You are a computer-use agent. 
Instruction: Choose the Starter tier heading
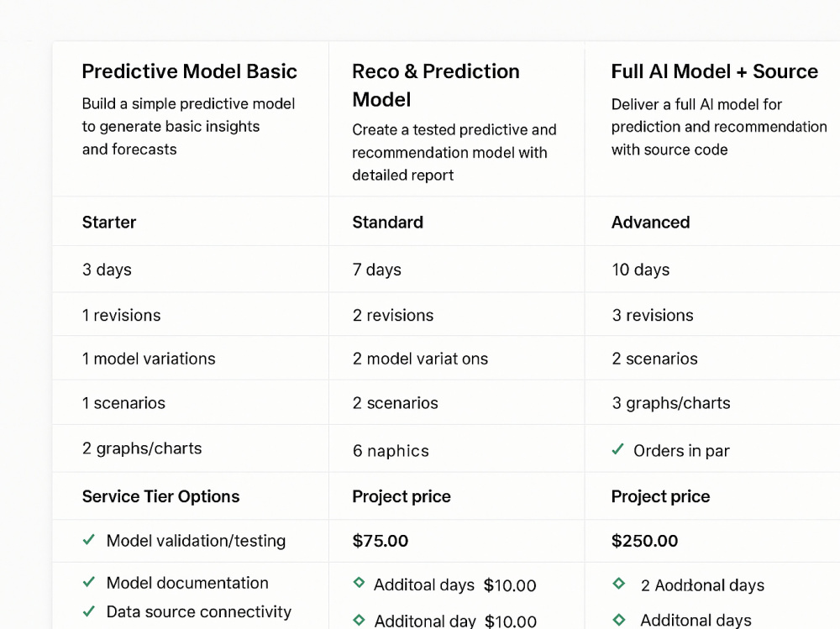click(x=109, y=222)
